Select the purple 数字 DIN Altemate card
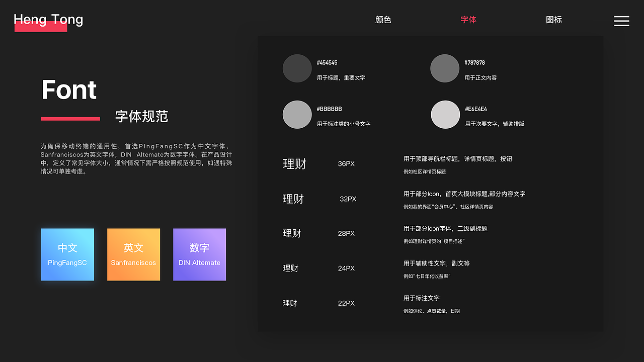644x362 pixels. tap(199, 254)
